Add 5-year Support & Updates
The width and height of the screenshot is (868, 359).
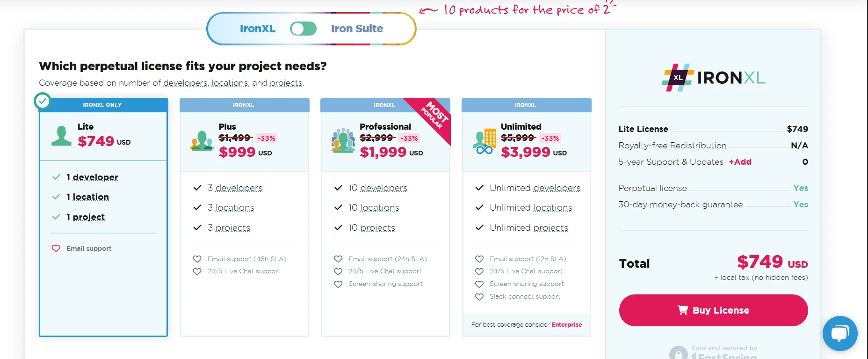(740, 162)
